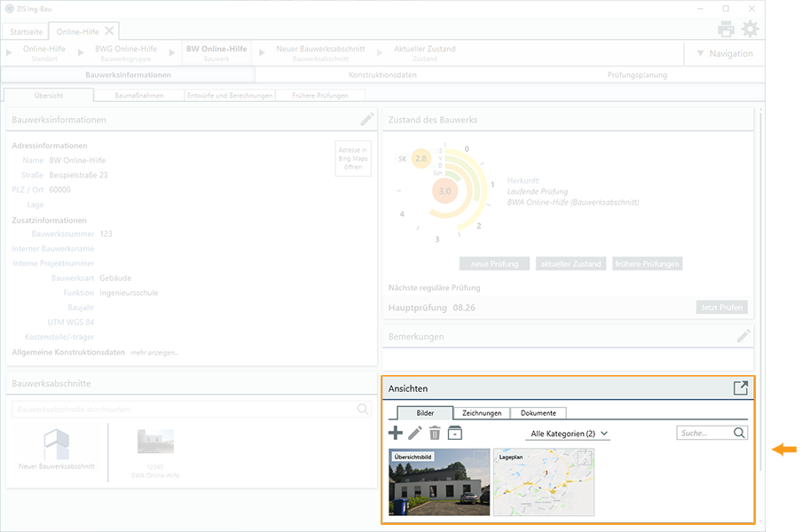802x532 pixels.
Task: Click the Lageplan map thumbnail
Action: point(543,482)
